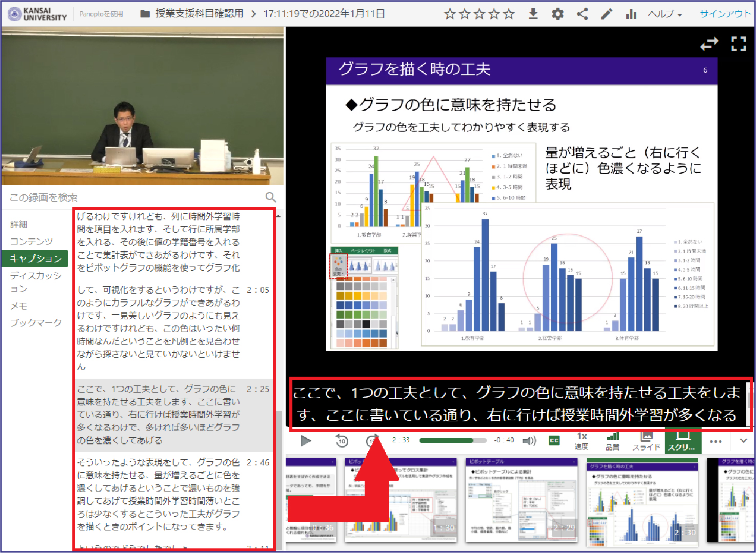
Task: Click the サインアウト link
Action: [x=725, y=14]
